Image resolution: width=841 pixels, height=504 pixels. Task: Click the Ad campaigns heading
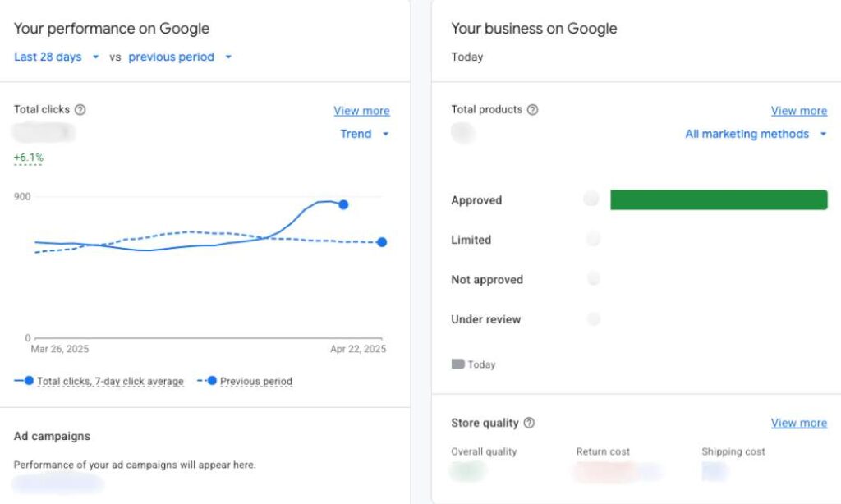tap(52, 436)
